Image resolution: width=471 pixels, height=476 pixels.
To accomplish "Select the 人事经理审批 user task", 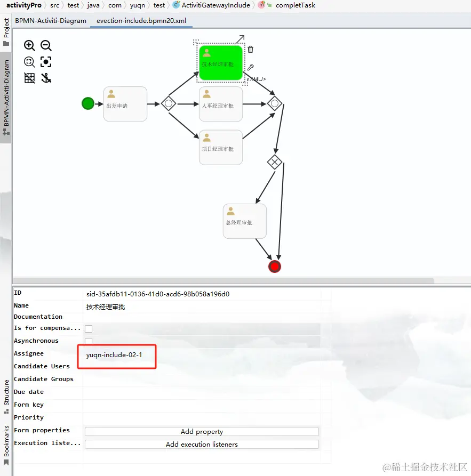I will (221, 104).
